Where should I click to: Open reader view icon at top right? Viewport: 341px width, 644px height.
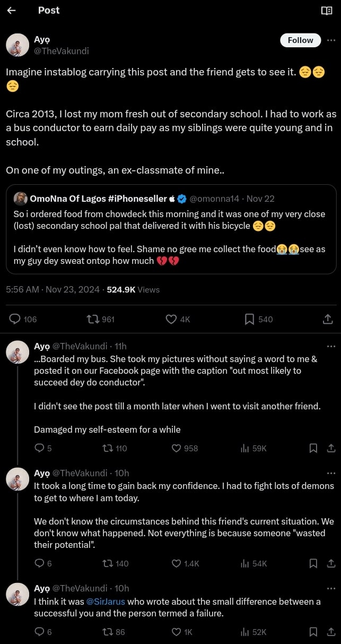tap(327, 11)
